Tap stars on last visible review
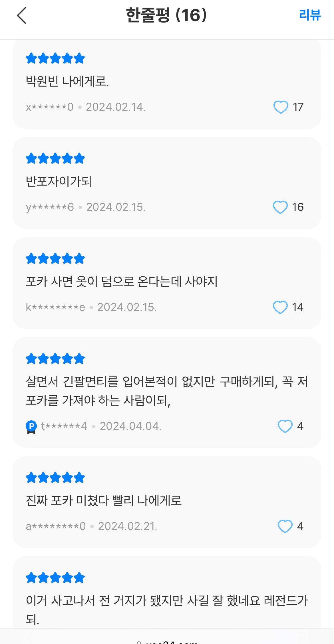334x644 pixels. pyautogui.click(x=55, y=578)
